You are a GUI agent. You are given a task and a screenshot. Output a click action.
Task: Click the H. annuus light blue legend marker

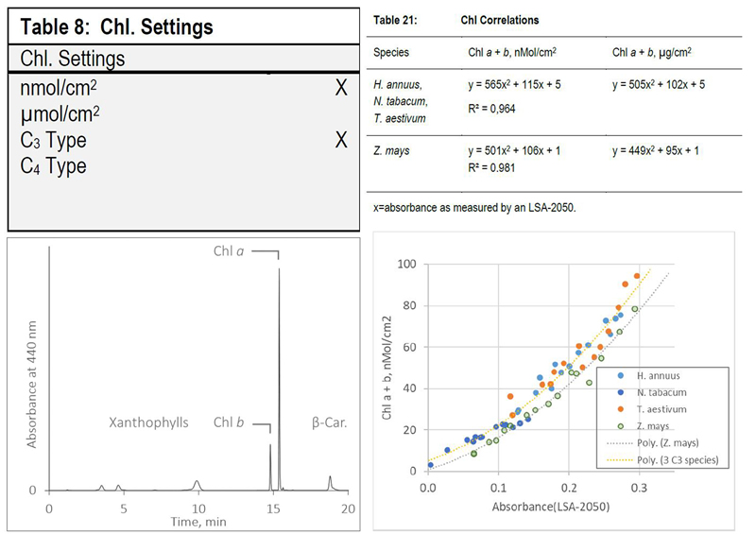point(622,375)
